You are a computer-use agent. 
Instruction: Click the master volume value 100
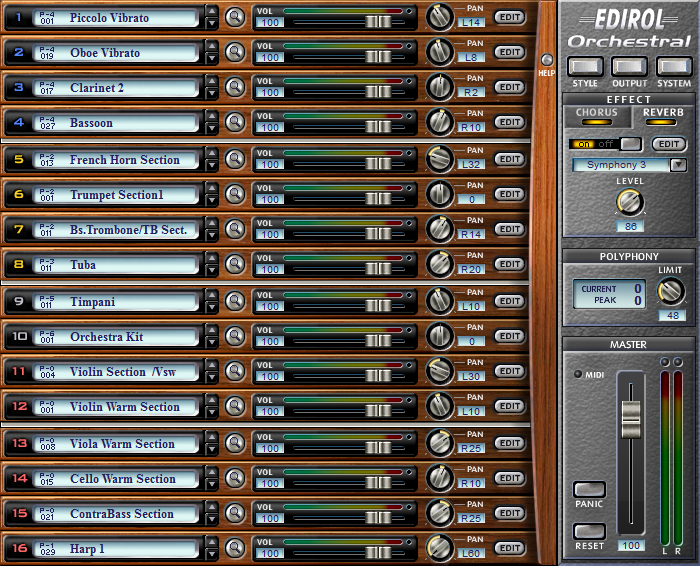click(631, 545)
